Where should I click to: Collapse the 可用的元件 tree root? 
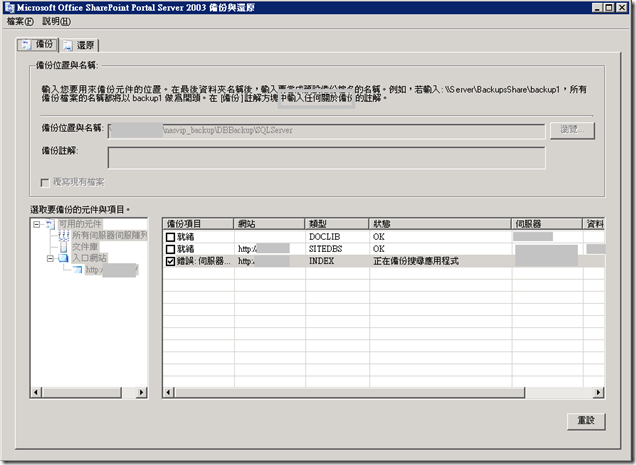(36, 224)
